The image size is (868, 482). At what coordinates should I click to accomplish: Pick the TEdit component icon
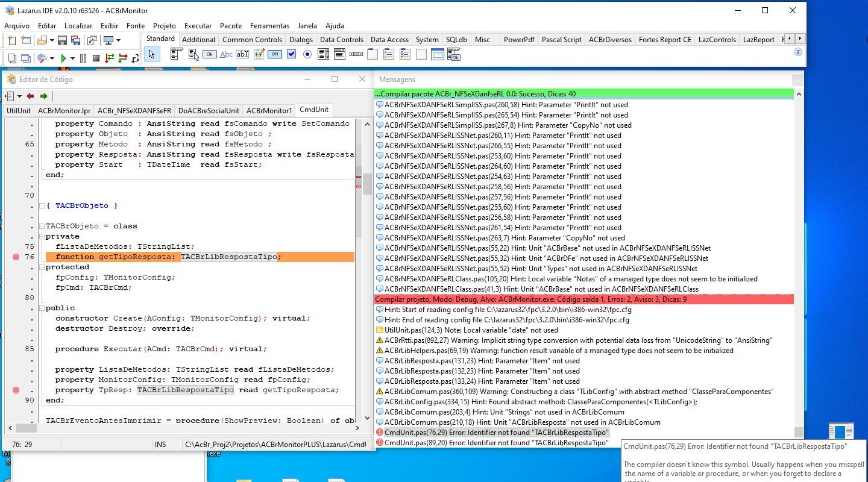[x=242, y=54]
